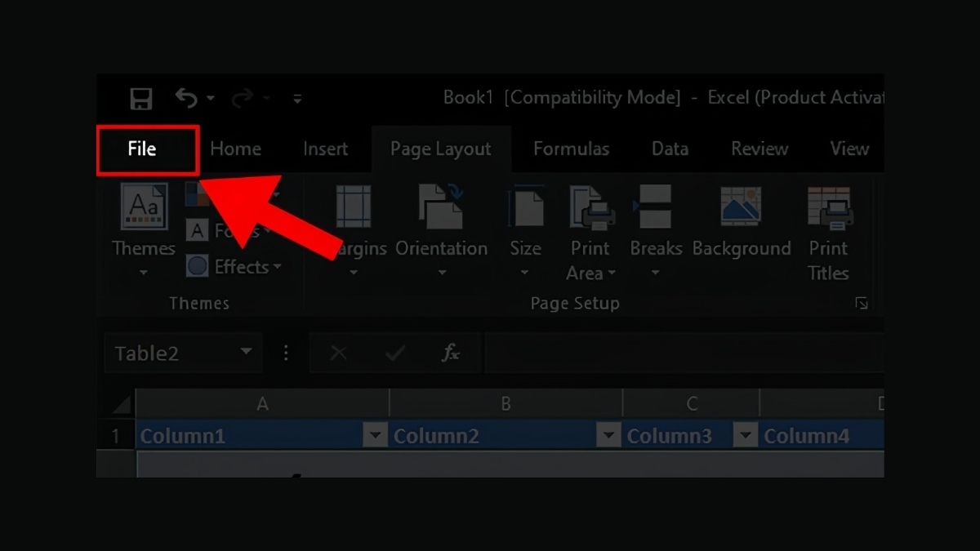Screen dimensions: 980x551
Task: Open the Column1 filter dropdown
Action: click(375, 436)
